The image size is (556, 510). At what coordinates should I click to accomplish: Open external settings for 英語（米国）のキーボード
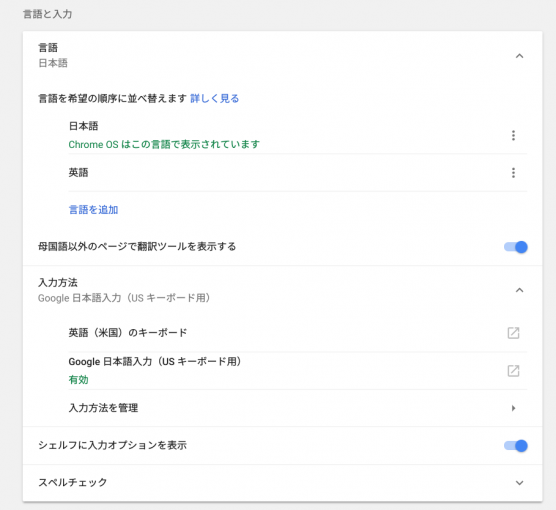pos(513,333)
